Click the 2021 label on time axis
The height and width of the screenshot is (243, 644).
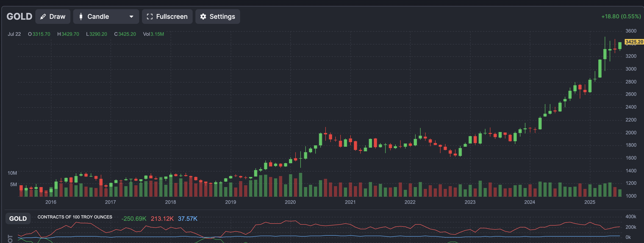(x=350, y=202)
